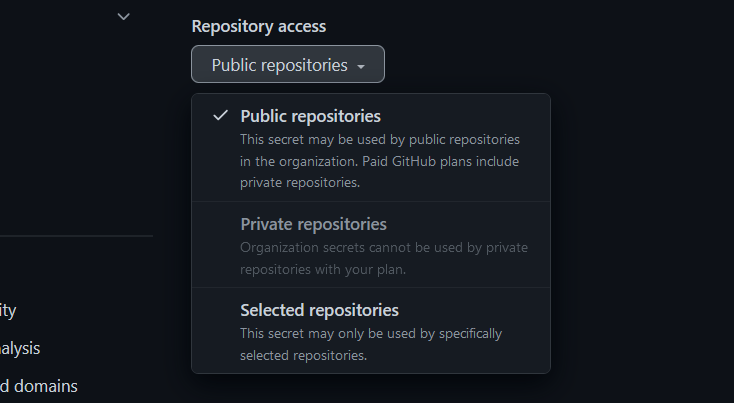734x403 pixels.
Task: Click the checkmark beside Public repositories
Action: (x=220, y=116)
